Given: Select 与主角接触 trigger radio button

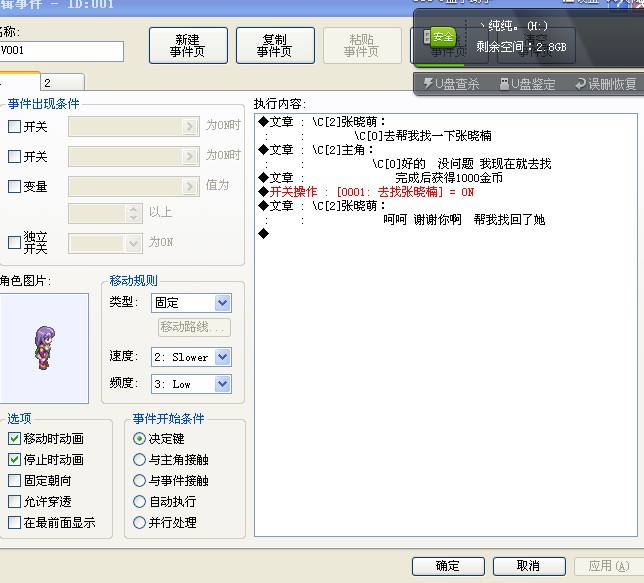Looking at the screenshot, I should click(140, 460).
